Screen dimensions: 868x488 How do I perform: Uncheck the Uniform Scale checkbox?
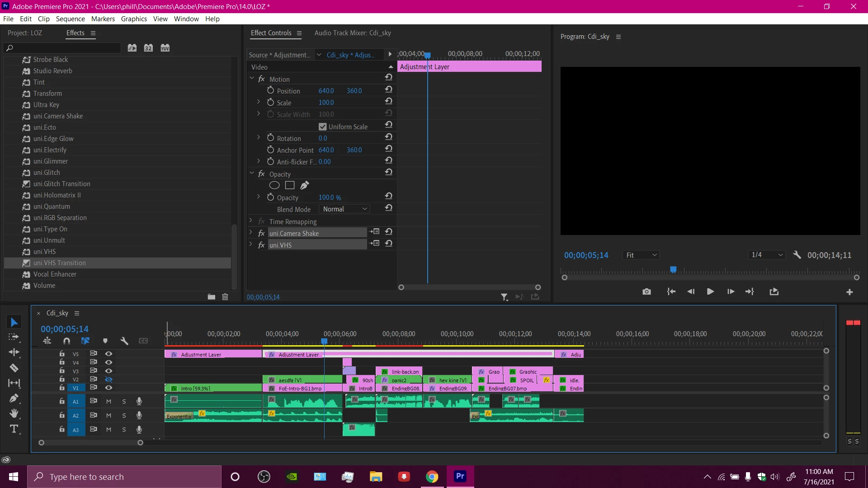pos(322,127)
